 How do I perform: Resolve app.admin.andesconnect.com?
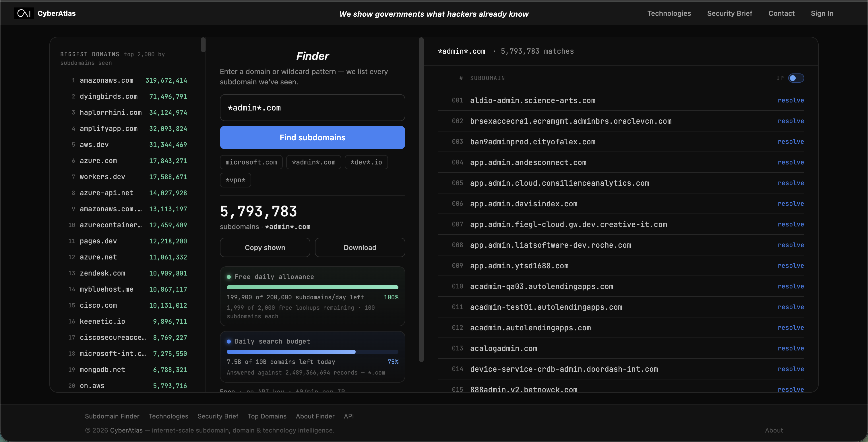coord(790,162)
